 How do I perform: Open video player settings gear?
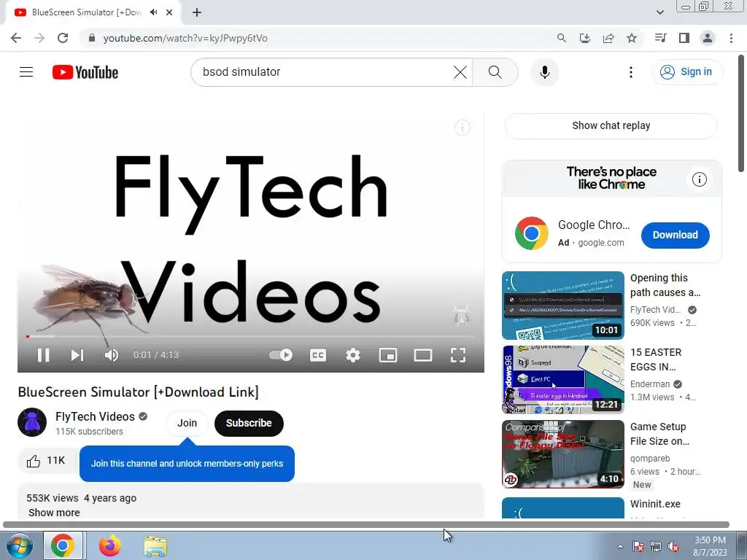(x=352, y=355)
